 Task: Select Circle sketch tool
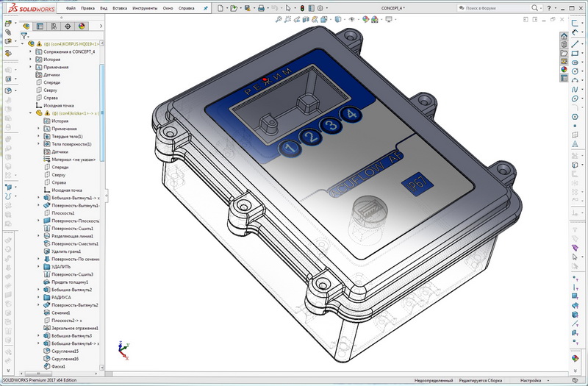[575, 71]
